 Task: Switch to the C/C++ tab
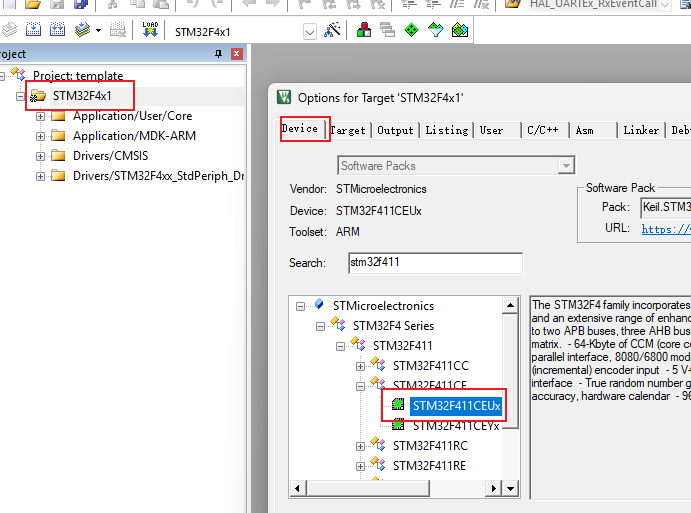(x=544, y=130)
